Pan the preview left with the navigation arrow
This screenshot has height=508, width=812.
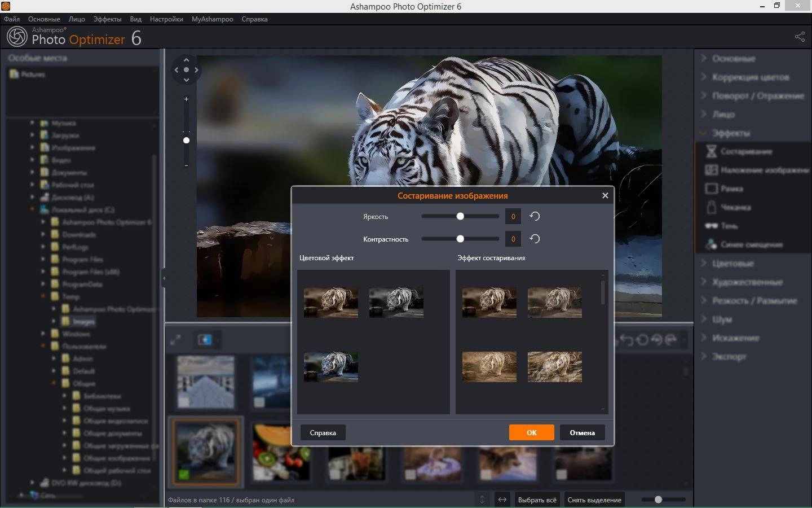tap(176, 70)
